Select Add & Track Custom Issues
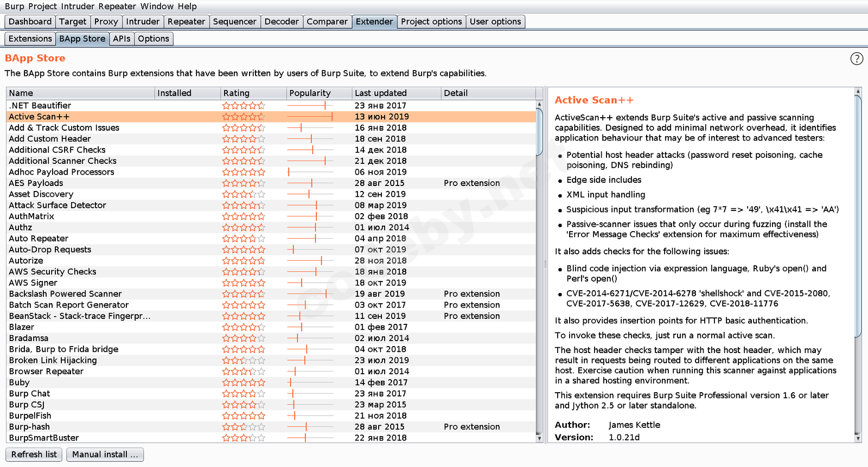The image size is (868, 467). tap(271, 128)
